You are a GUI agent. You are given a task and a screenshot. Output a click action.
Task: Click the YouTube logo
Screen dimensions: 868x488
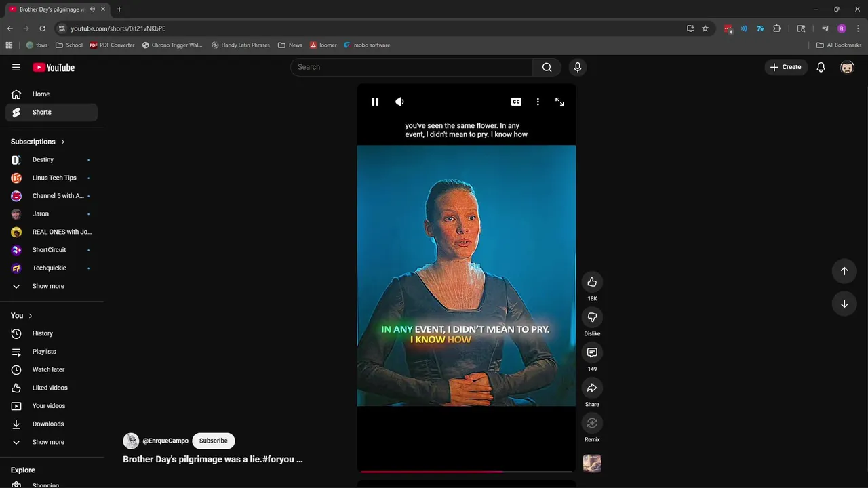tap(54, 67)
